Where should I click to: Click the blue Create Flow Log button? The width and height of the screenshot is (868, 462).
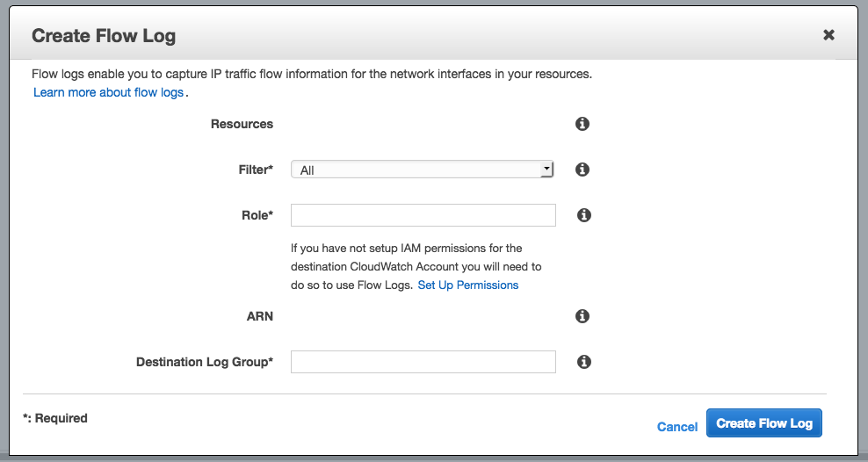click(764, 423)
